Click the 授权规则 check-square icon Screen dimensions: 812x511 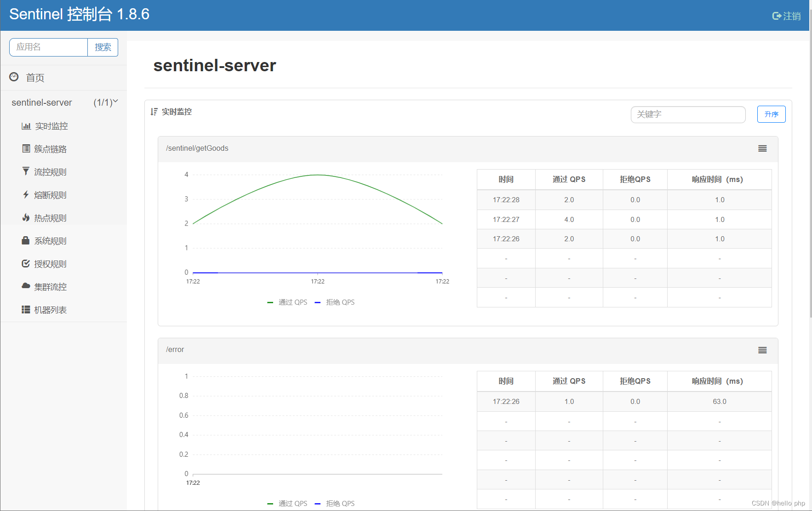click(x=26, y=263)
